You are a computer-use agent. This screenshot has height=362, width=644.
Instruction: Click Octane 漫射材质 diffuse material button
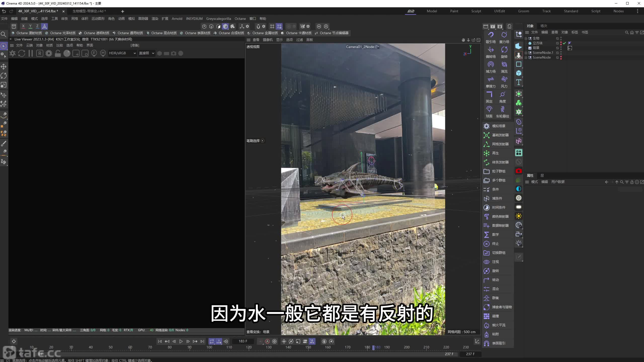27,33
